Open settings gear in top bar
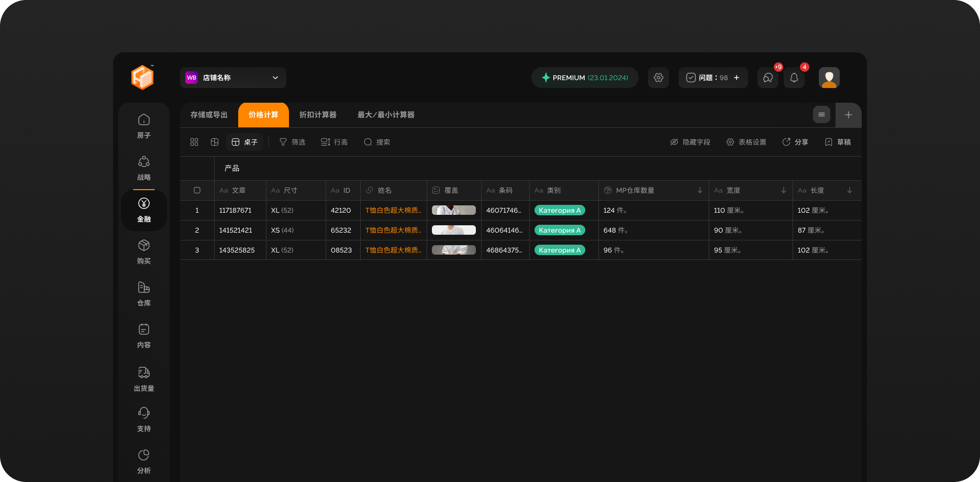 [659, 78]
